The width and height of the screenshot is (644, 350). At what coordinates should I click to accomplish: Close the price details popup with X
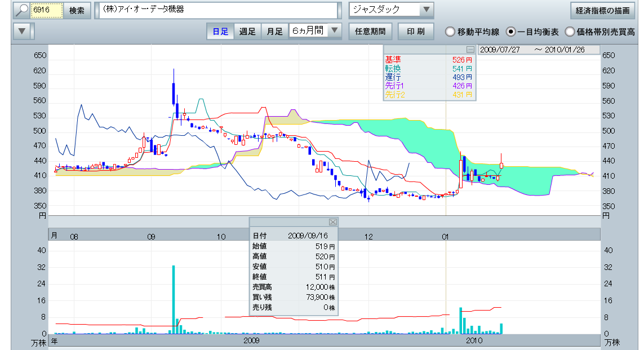332,222
